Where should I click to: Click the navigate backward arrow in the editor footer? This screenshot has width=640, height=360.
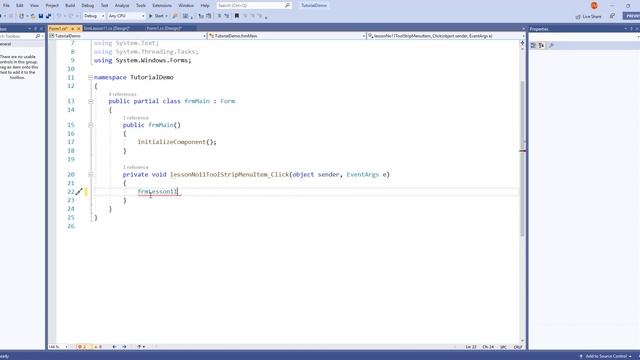(114, 347)
